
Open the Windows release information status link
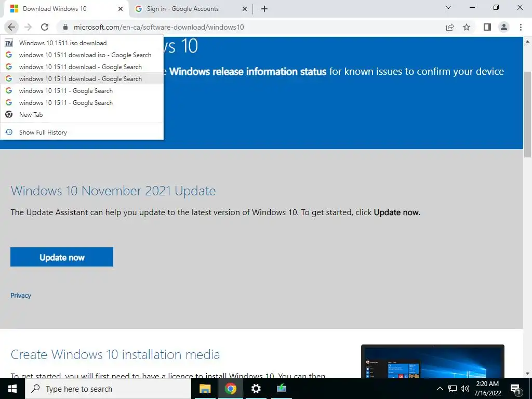point(248,72)
